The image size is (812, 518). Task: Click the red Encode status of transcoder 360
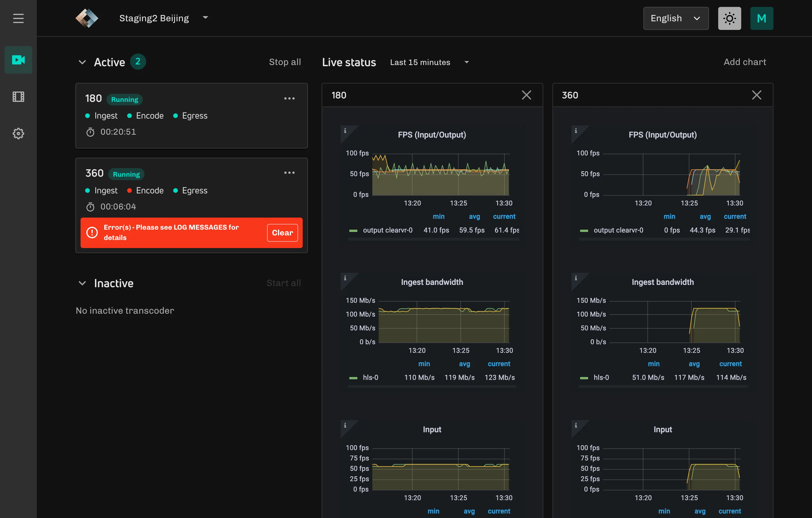click(145, 191)
